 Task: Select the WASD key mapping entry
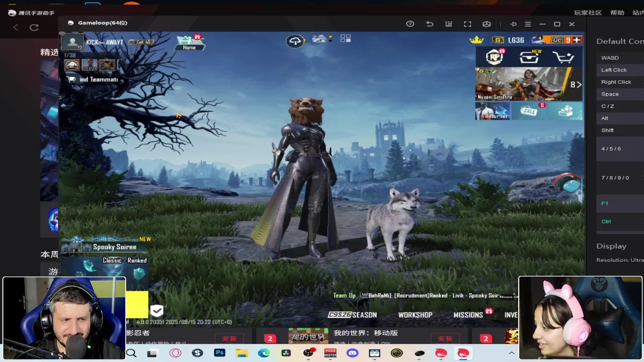[x=620, y=58]
